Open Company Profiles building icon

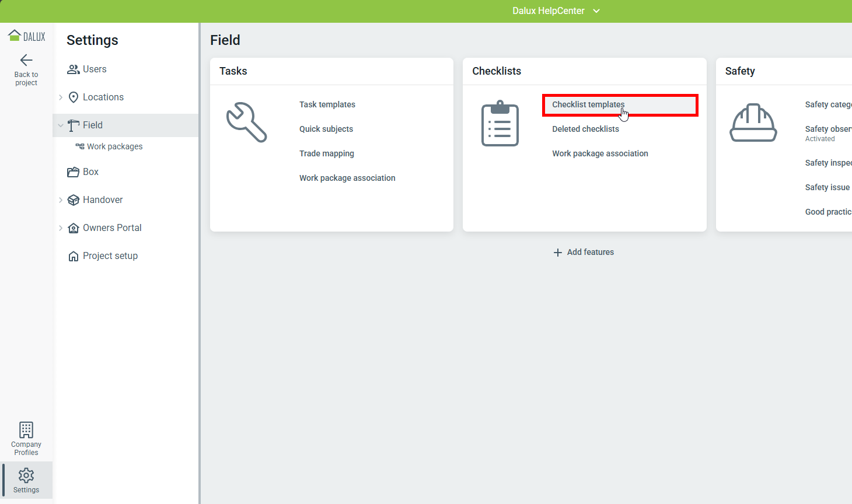(x=26, y=430)
